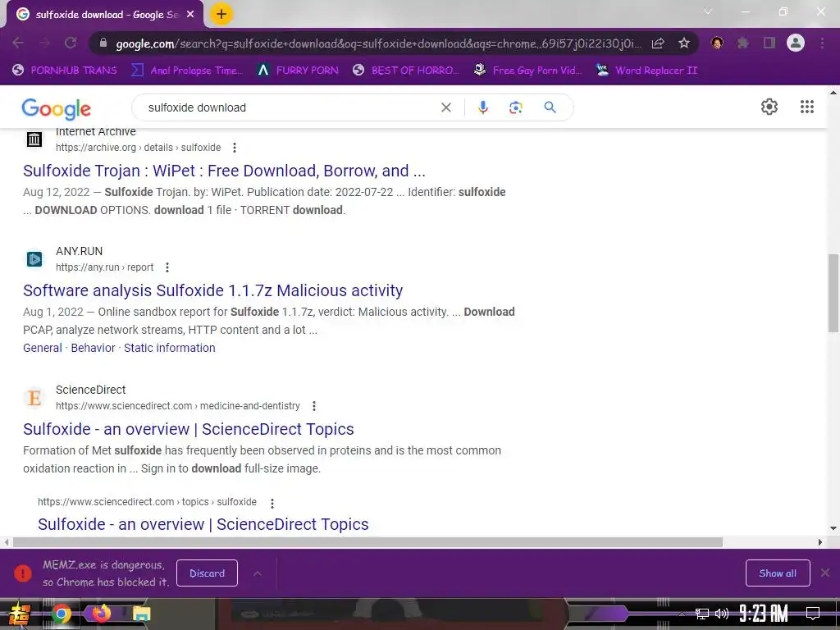Open the network icon in tray

[702, 614]
